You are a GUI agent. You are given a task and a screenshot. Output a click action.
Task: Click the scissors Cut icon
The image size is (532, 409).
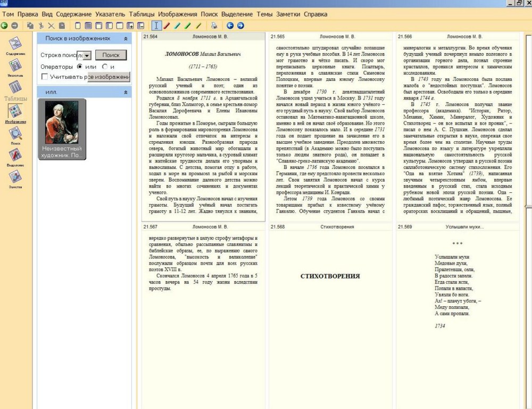coord(41,26)
